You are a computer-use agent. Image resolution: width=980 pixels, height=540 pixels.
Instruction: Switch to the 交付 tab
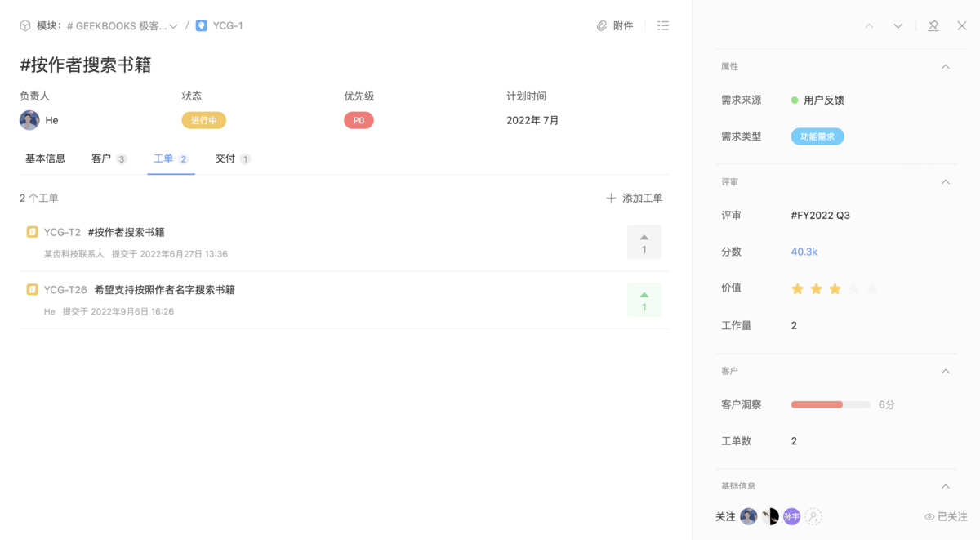(225, 159)
